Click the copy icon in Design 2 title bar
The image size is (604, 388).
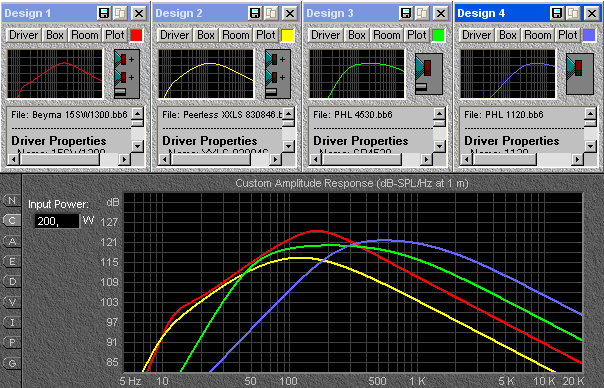tap(271, 13)
